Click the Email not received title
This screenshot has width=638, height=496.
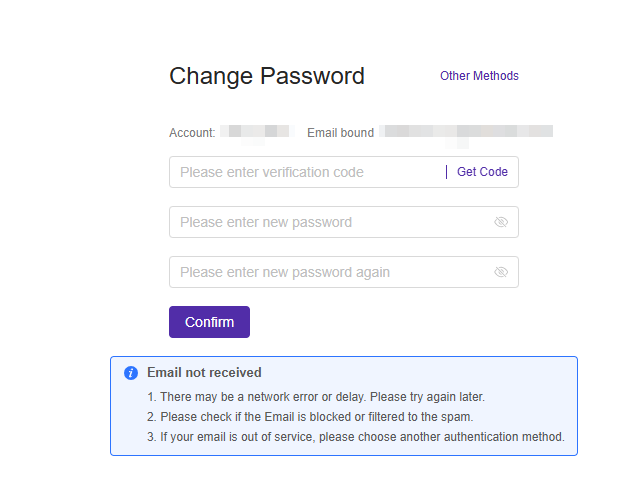pos(204,373)
